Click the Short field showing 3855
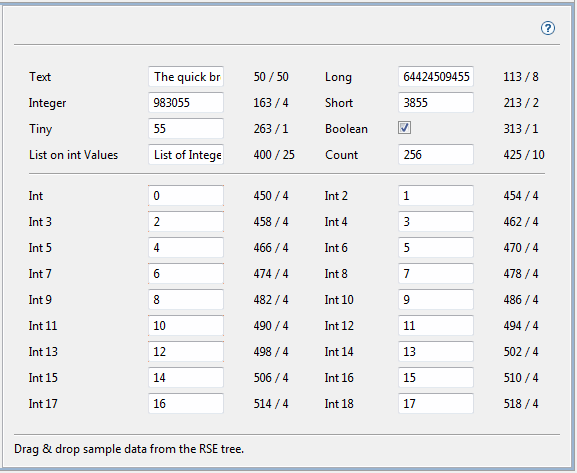Image resolution: width=577 pixels, height=473 pixels. 436,102
